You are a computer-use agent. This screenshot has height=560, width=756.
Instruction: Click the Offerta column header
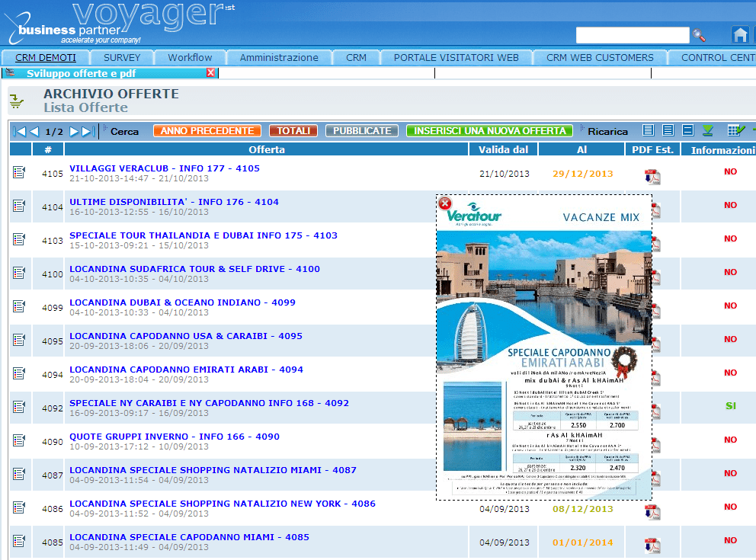tap(267, 149)
